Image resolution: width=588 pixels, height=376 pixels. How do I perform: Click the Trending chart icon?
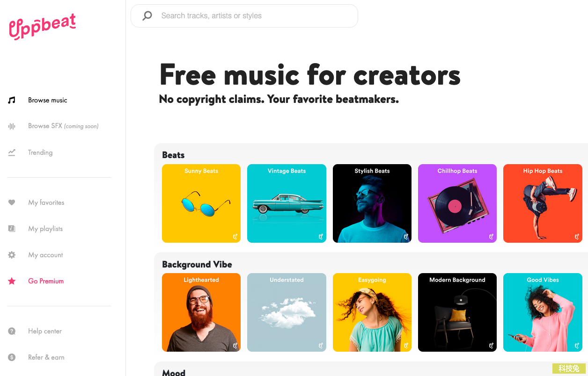pos(12,152)
